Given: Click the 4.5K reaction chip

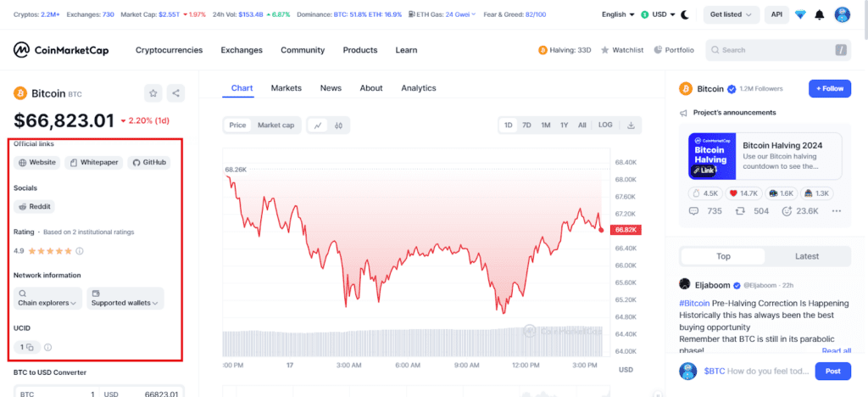Looking at the screenshot, I should tap(706, 193).
